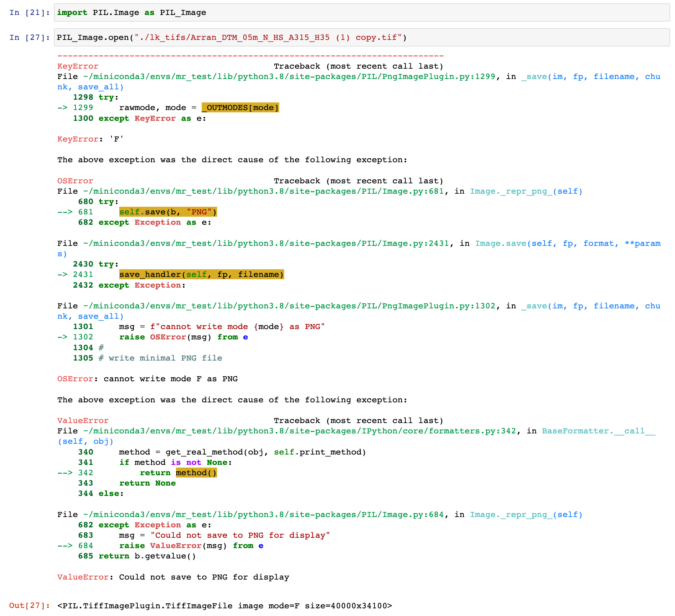Select highlighted save_handler(self, fp, filename) line

point(201,274)
